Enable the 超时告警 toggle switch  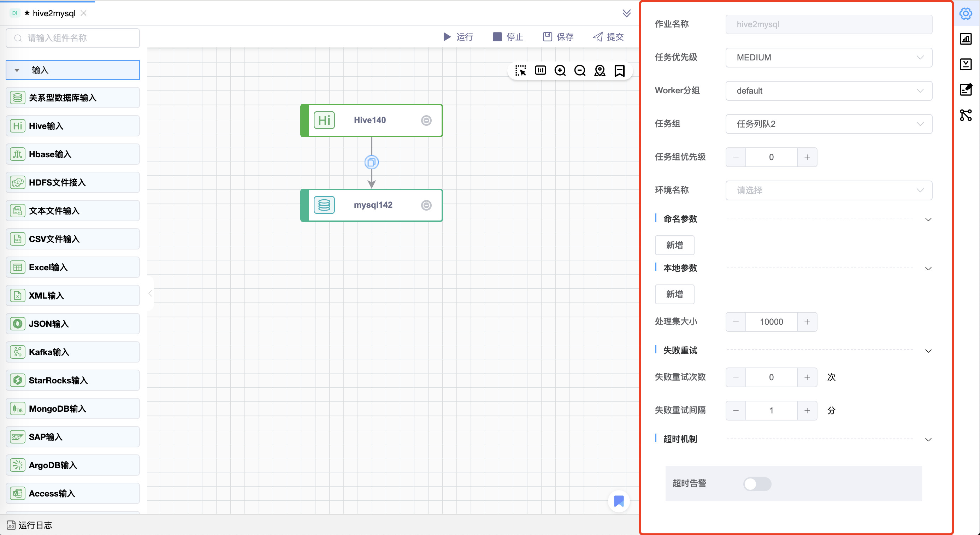757,484
